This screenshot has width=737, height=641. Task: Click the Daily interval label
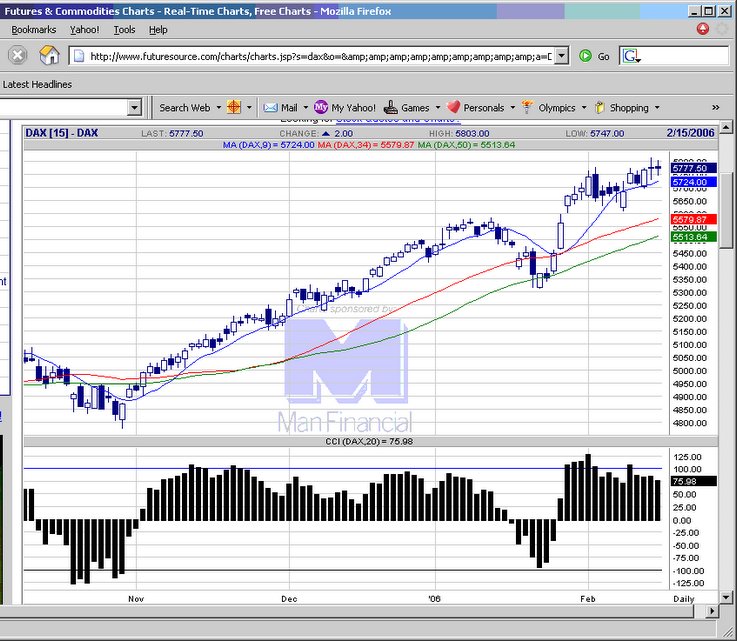[x=683, y=599]
